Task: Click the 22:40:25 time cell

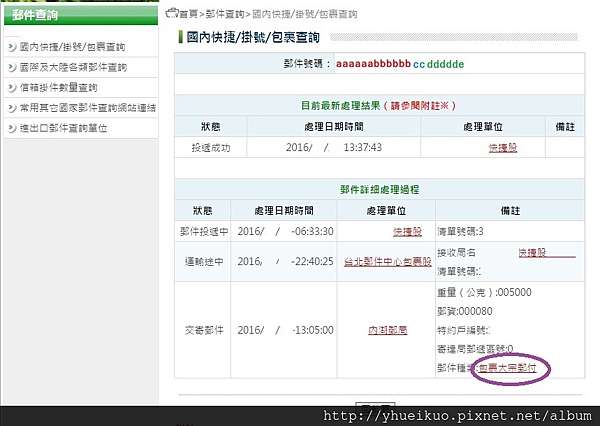Action: point(285,261)
